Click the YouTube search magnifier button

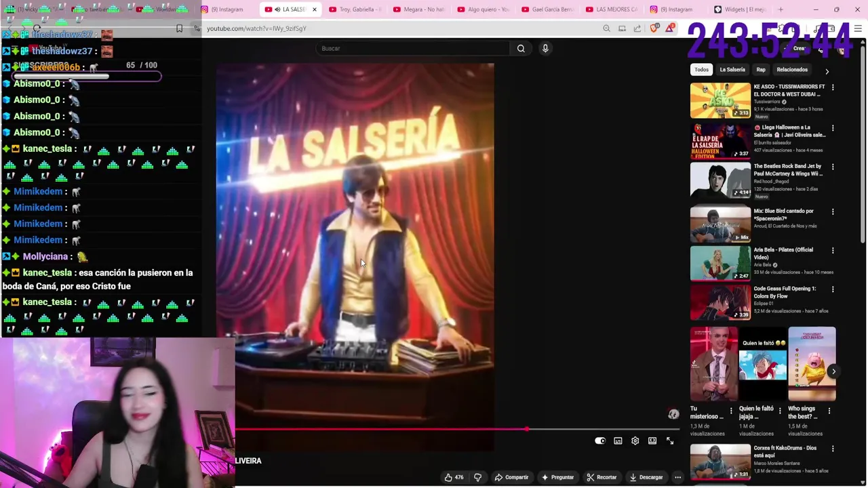(521, 48)
